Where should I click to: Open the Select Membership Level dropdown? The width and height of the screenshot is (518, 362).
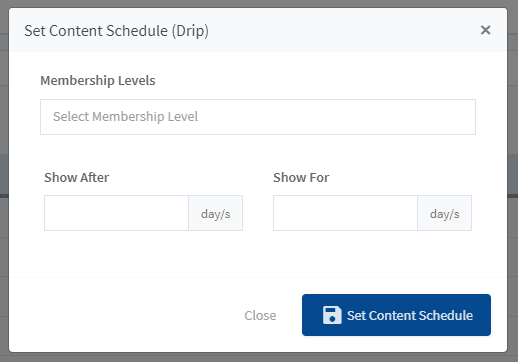258,117
